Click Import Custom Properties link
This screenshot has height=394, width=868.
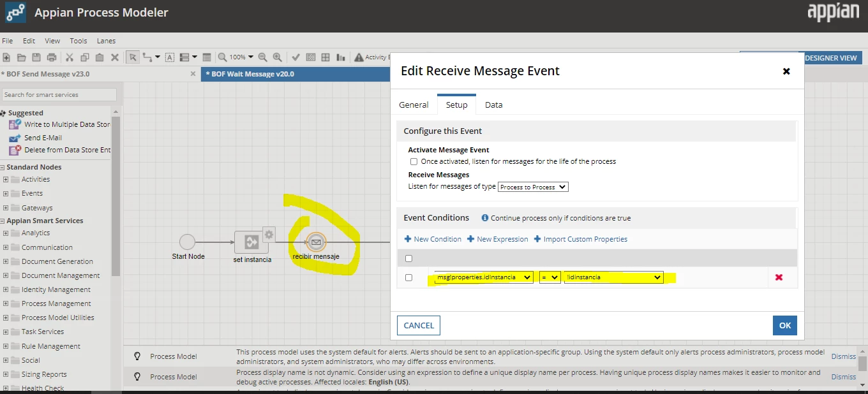pyautogui.click(x=581, y=239)
